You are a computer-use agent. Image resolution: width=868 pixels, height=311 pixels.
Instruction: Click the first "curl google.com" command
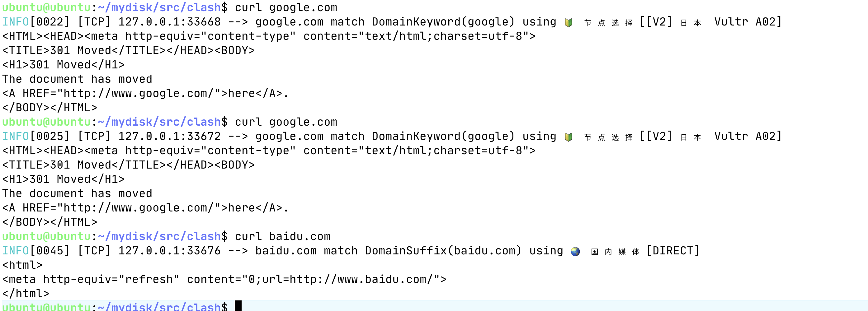coord(286,7)
